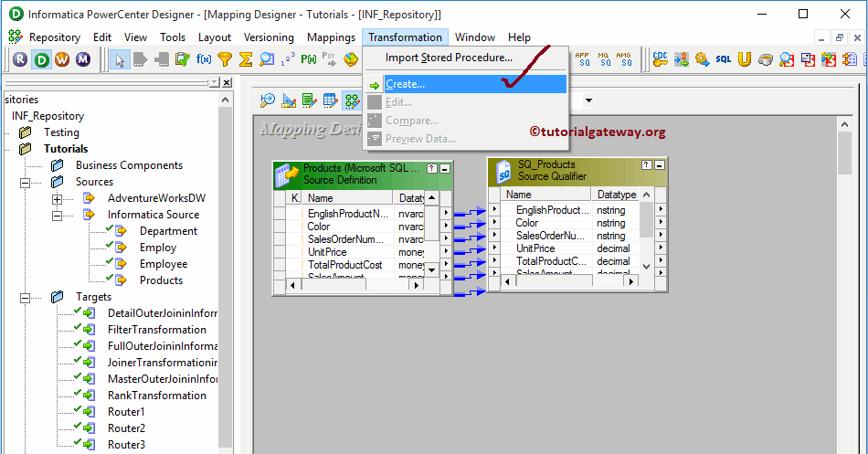Close the repository navigator pane
The height and width of the screenshot is (454, 868).
227,82
